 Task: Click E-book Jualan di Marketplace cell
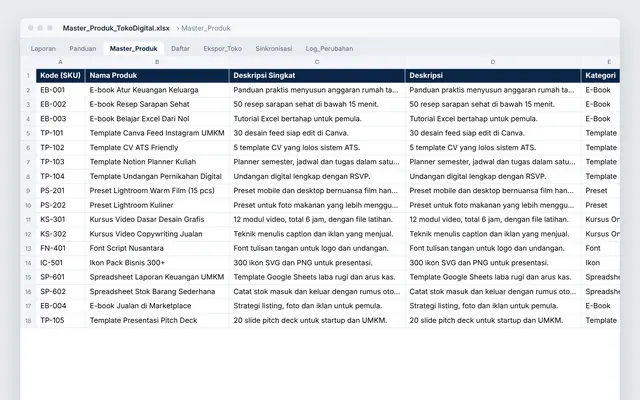(x=157, y=306)
